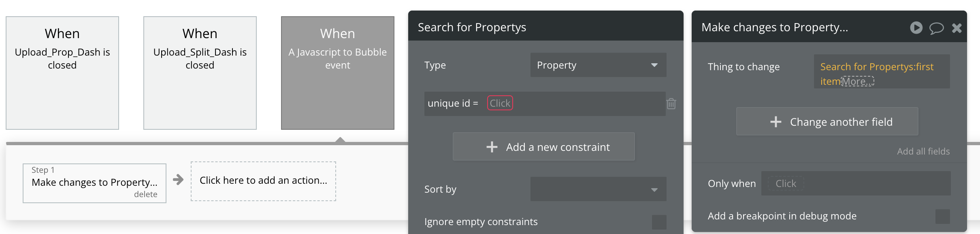Click plus icon on Change another field
This screenshot has width=980, height=234.
(x=775, y=122)
